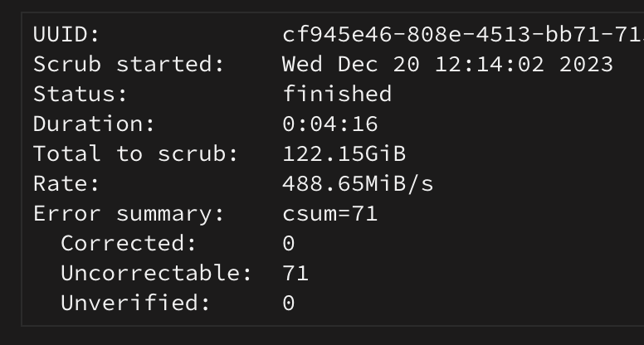Click the Unverified label
The image size is (644, 345).
pyautogui.click(x=136, y=303)
